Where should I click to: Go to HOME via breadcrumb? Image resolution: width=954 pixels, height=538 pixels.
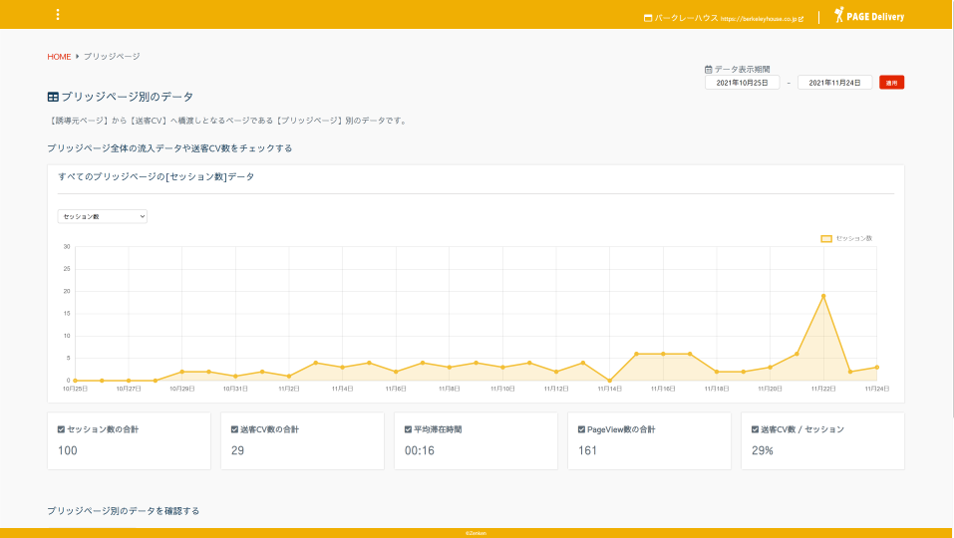pyautogui.click(x=59, y=57)
